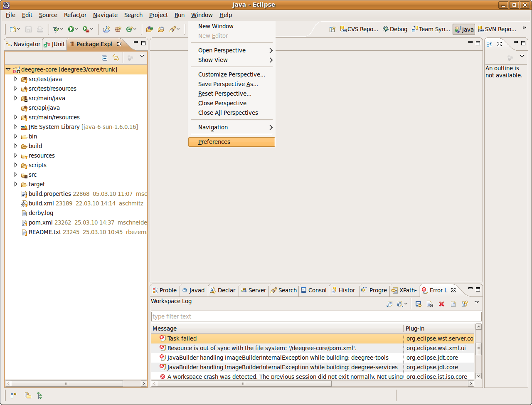Open the Import Log dropdown arrow
Image resolution: width=532 pixels, height=405 pixels.
click(406, 304)
